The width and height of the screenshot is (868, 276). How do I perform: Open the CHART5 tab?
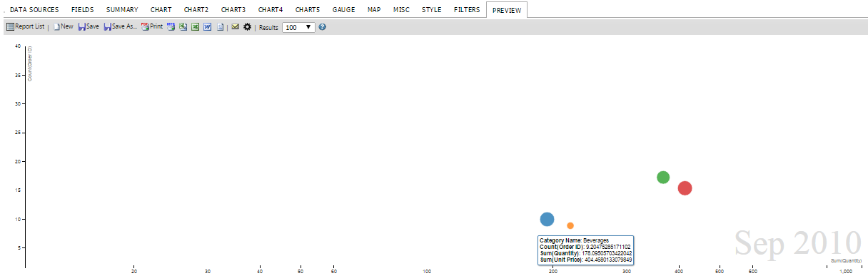308,10
